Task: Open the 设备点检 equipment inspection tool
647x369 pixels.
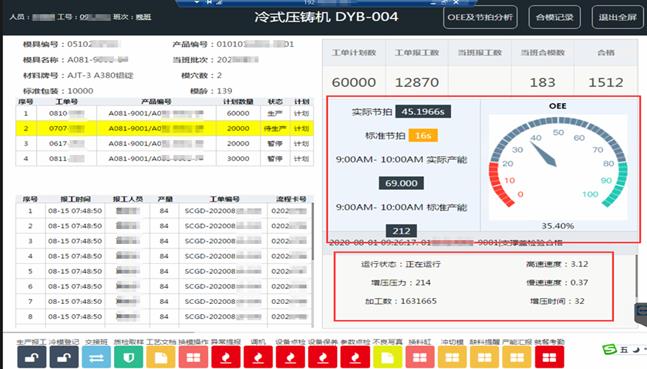Action: 290,357
